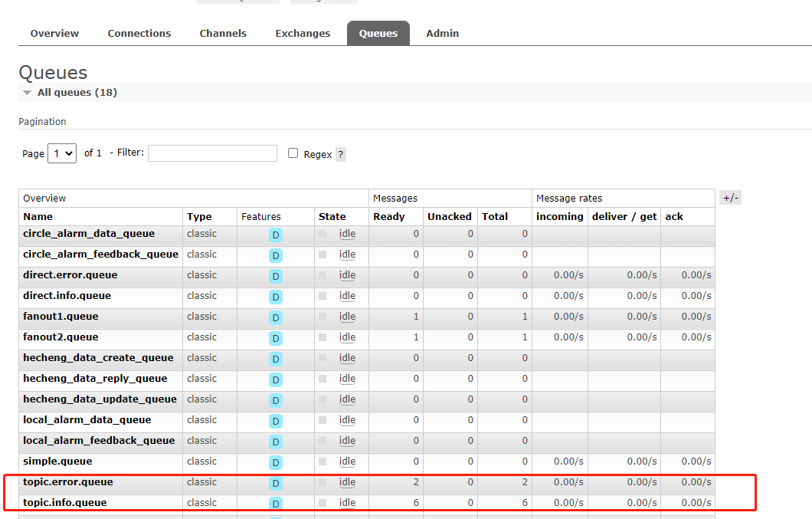The width and height of the screenshot is (812, 519).
Task: Click the Pagination heading
Action: pyautogui.click(x=42, y=121)
